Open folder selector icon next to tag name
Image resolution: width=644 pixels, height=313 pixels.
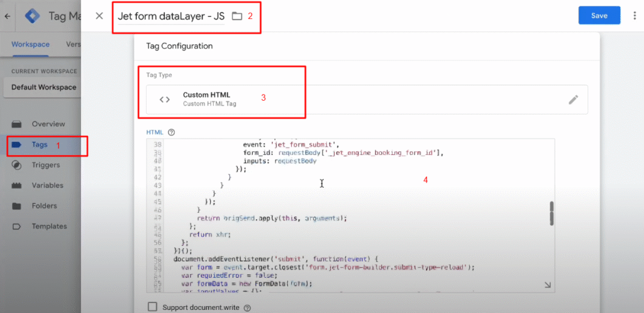click(x=237, y=16)
